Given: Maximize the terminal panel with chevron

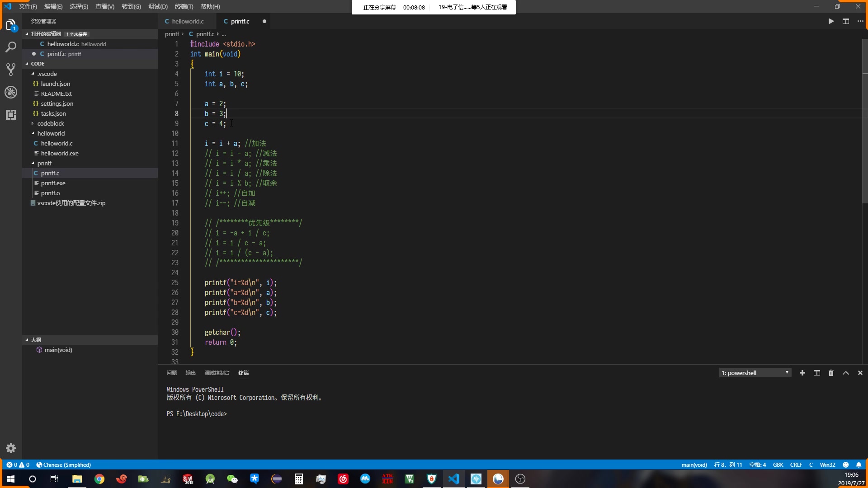Looking at the screenshot, I should coord(846,373).
